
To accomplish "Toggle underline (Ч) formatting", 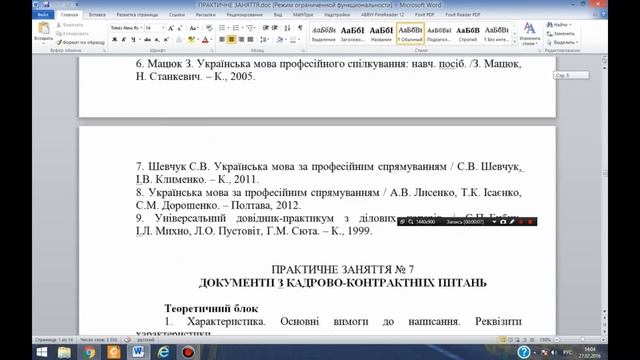I will click(133, 40).
